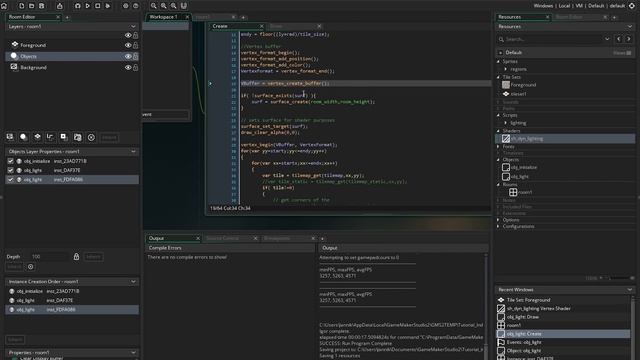Click the Views button in Resources
Viewport: 640px width, 360px height.
click(622, 53)
